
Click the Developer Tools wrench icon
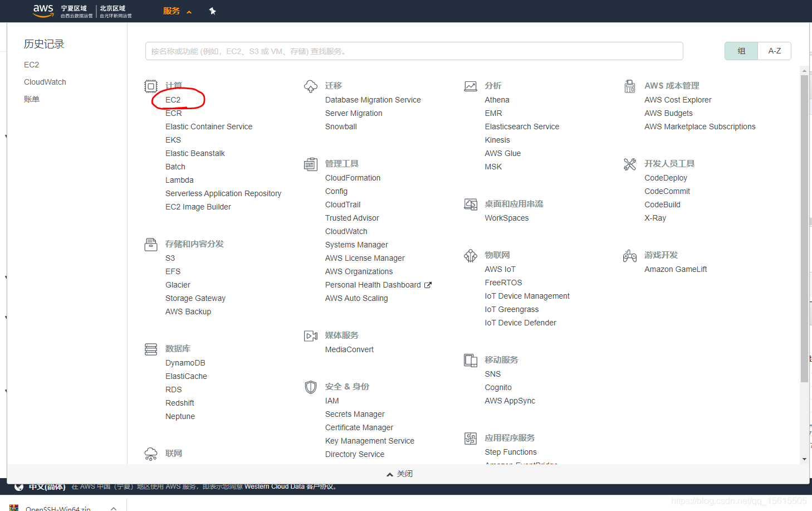click(630, 164)
